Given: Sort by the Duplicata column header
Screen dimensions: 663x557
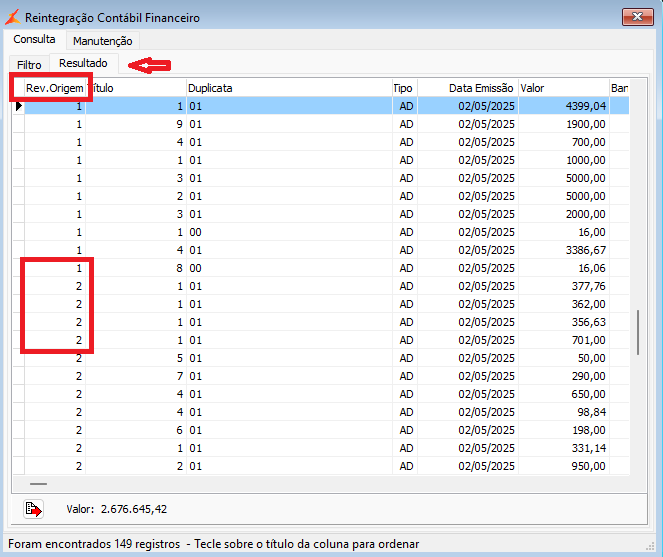Looking at the screenshot, I should [289, 88].
